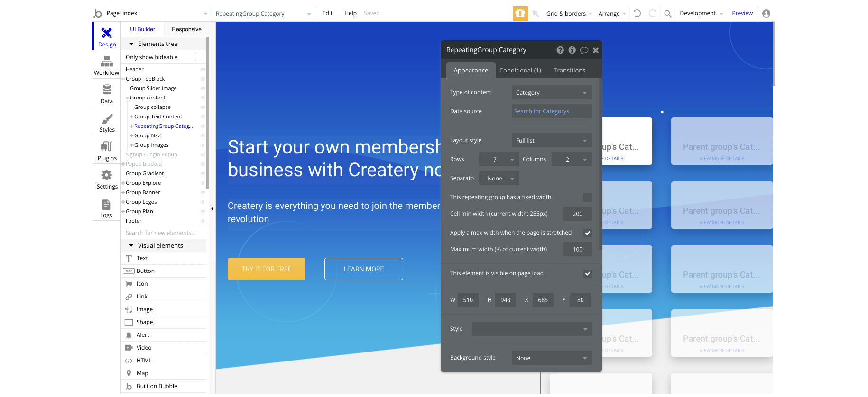
Task: Open the Plugins icon in sidebar
Action: (x=107, y=147)
